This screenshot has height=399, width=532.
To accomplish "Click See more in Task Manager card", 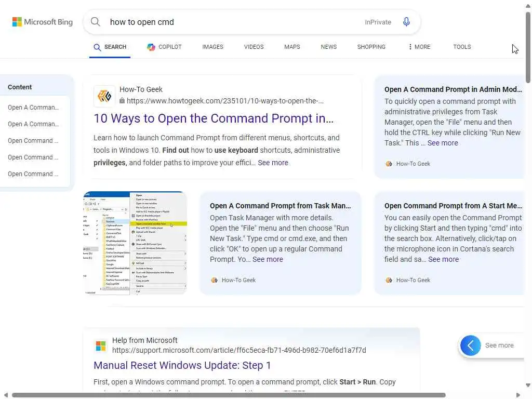I will coord(268,260).
